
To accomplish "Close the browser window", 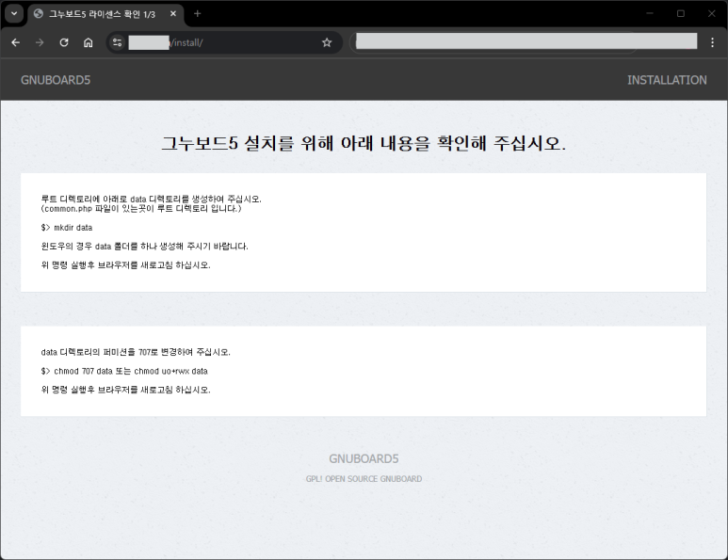I will (x=711, y=13).
